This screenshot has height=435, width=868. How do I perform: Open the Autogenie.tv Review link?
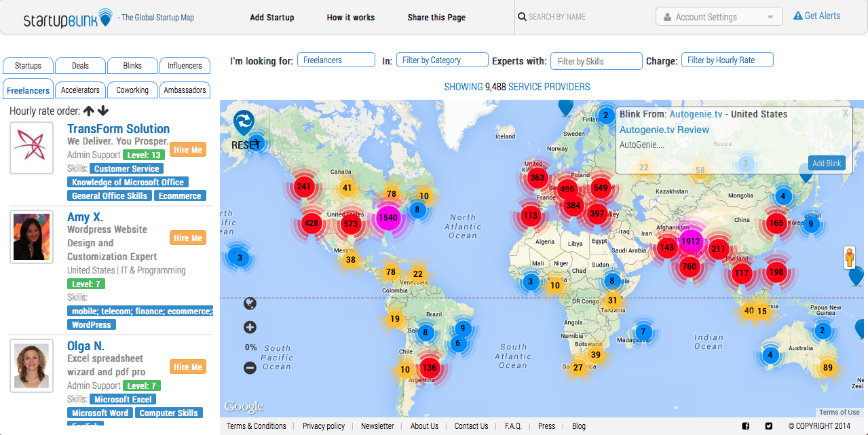tap(664, 130)
